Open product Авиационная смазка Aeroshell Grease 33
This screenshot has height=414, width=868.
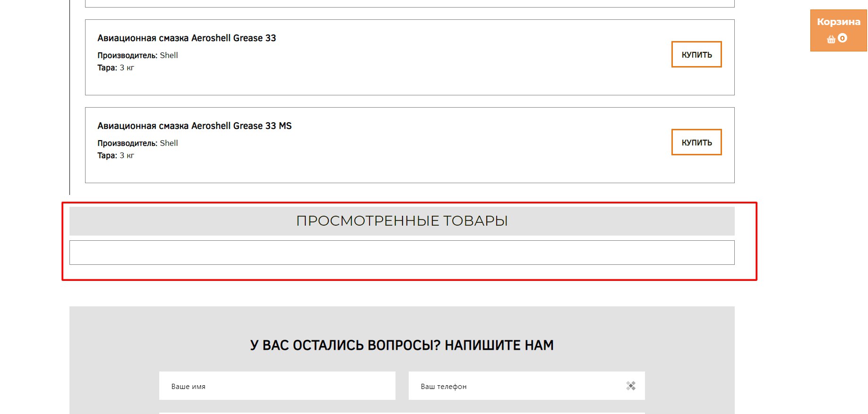point(187,38)
